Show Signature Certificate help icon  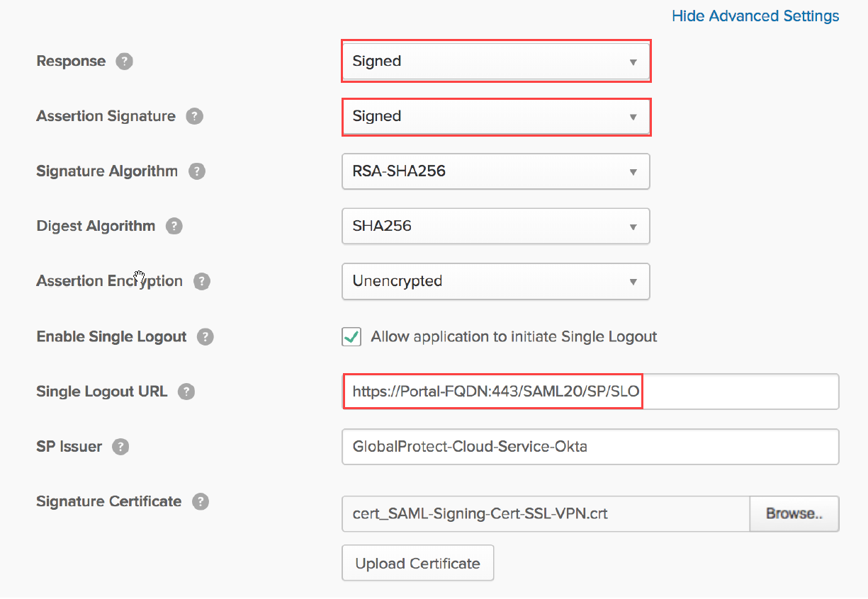tap(201, 502)
